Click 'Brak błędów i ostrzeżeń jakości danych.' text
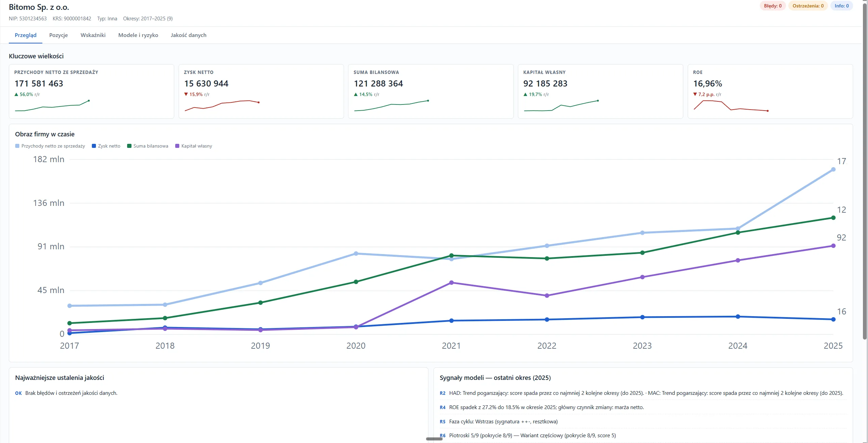This screenshot has width=868, height=443. 71,393
